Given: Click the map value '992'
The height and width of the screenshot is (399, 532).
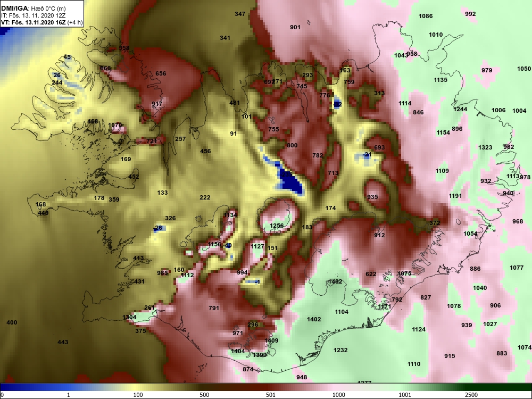Looking at the screenshot, I should [x=470, y=14].
